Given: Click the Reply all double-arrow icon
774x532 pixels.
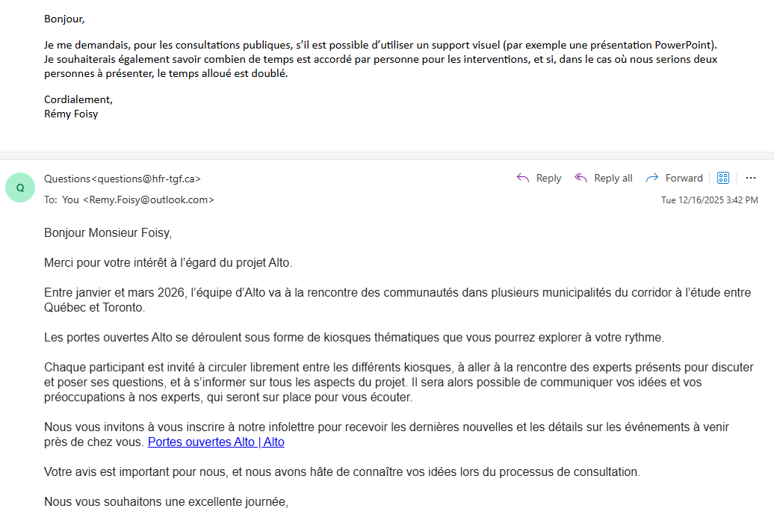Looking at the screenshot, I should 580,178.
